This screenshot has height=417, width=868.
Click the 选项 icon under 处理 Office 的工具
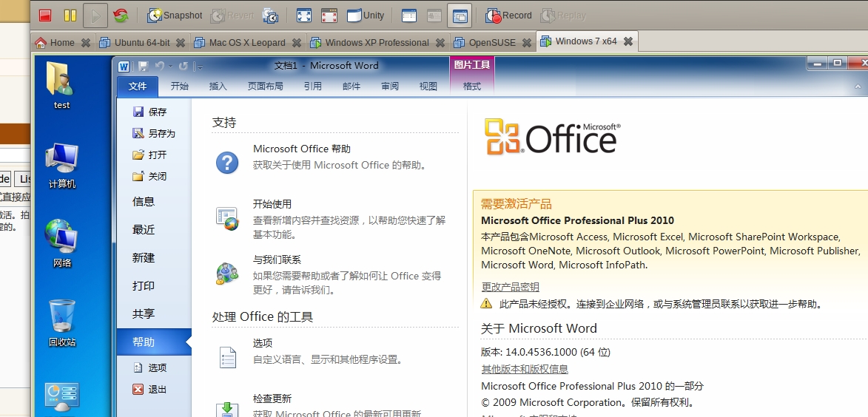click(227, 357)
